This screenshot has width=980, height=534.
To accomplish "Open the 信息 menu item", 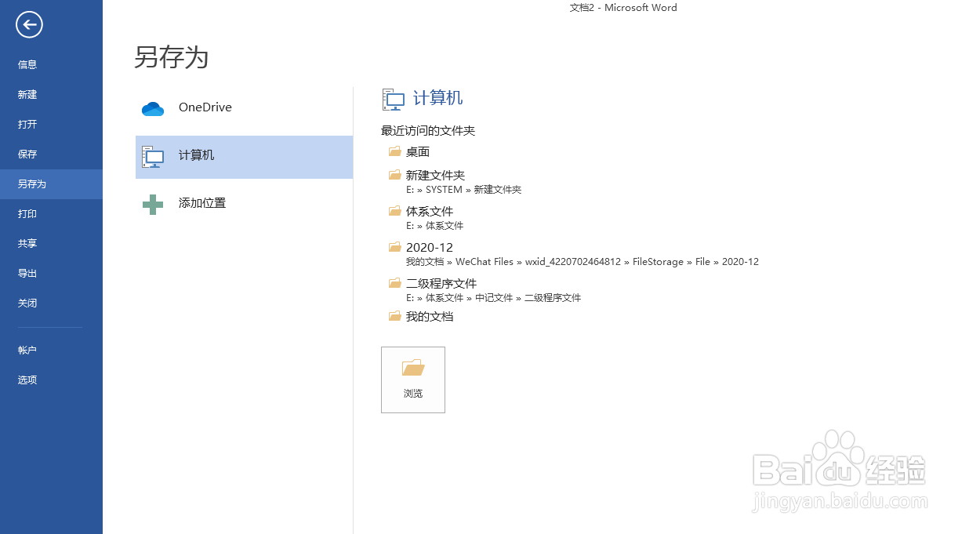I will click(x=51, y=64).
